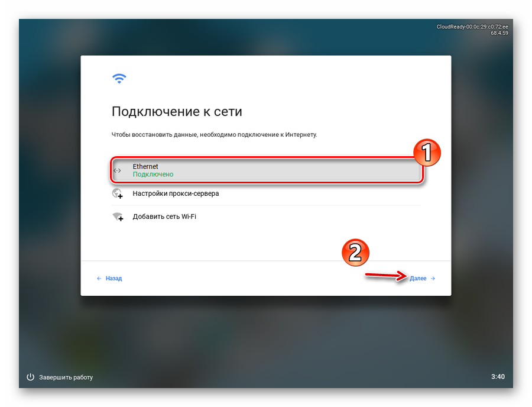This screenshot has height=407, width=532.
Task: Click the green Подключено status text
Action: (153, 174)
